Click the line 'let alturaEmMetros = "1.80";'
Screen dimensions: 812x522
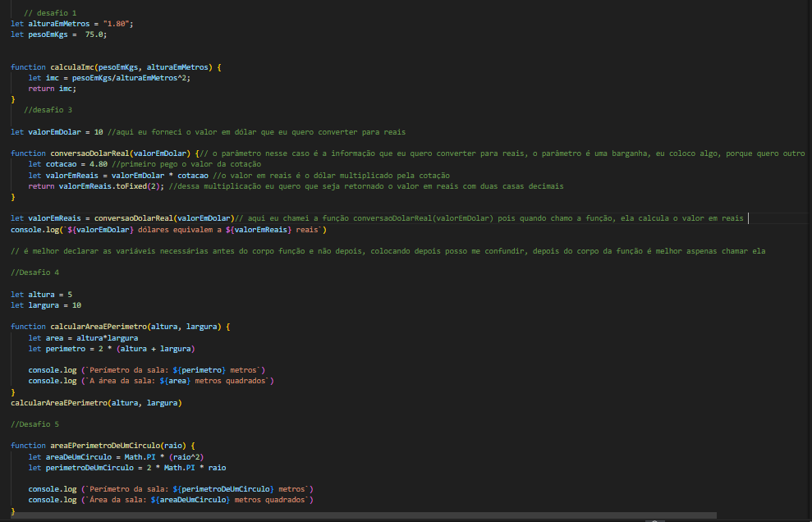(x=72, y=24)
